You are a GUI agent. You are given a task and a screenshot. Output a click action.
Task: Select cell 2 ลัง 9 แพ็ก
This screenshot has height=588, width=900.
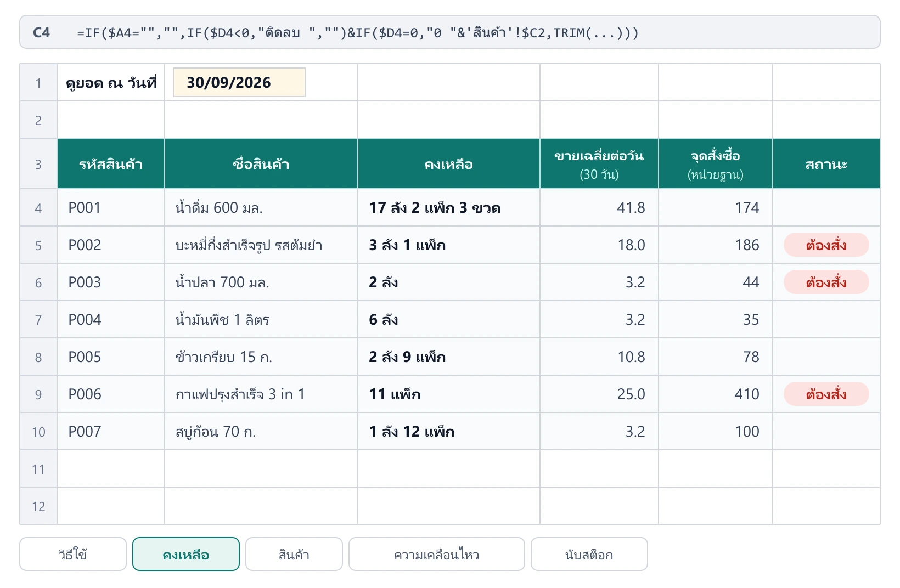[x=449, y=357]
